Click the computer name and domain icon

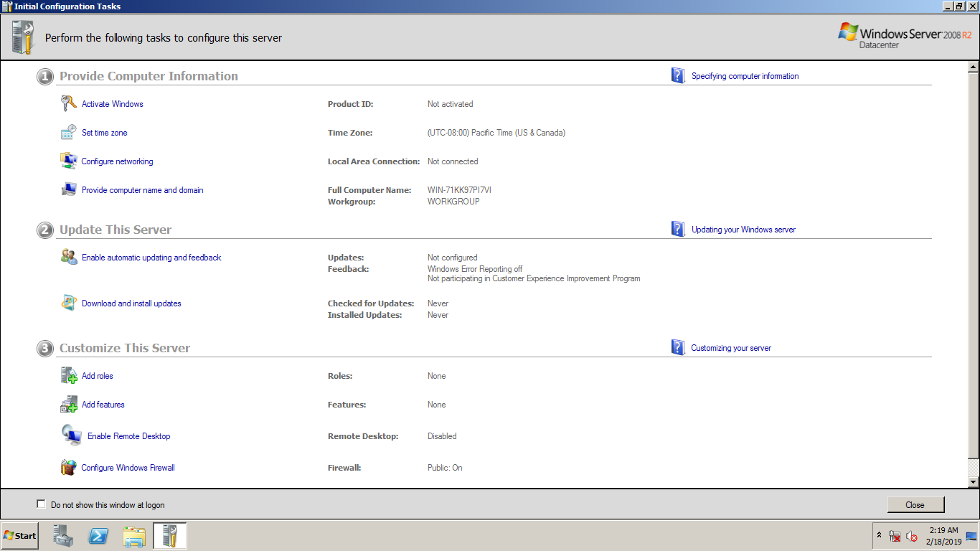pos(68,189)
